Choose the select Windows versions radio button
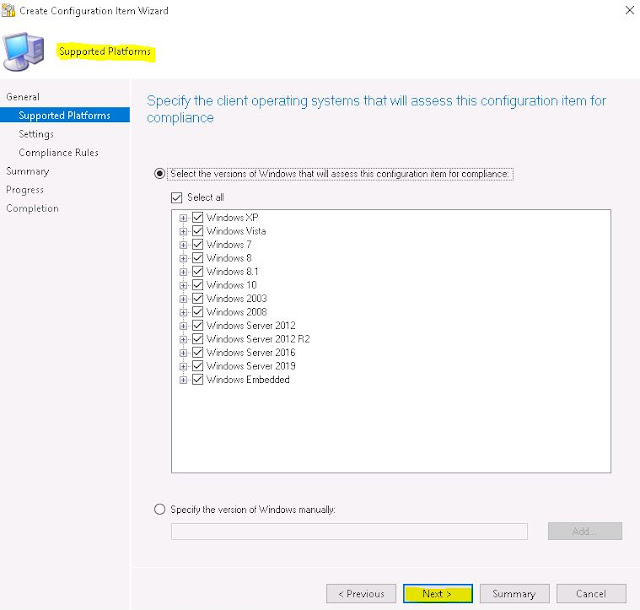The image size is (640, 610). [x=160, y=174]
